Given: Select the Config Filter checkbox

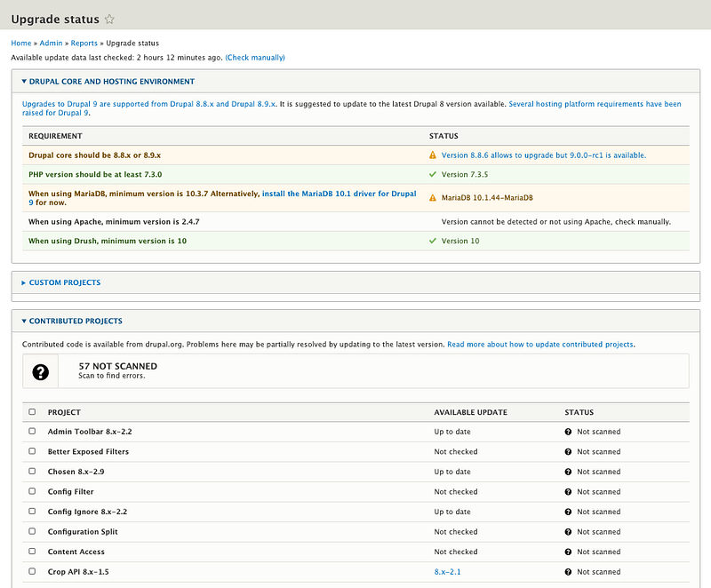Looking at the screenshot, I should [x=32, y=490].
